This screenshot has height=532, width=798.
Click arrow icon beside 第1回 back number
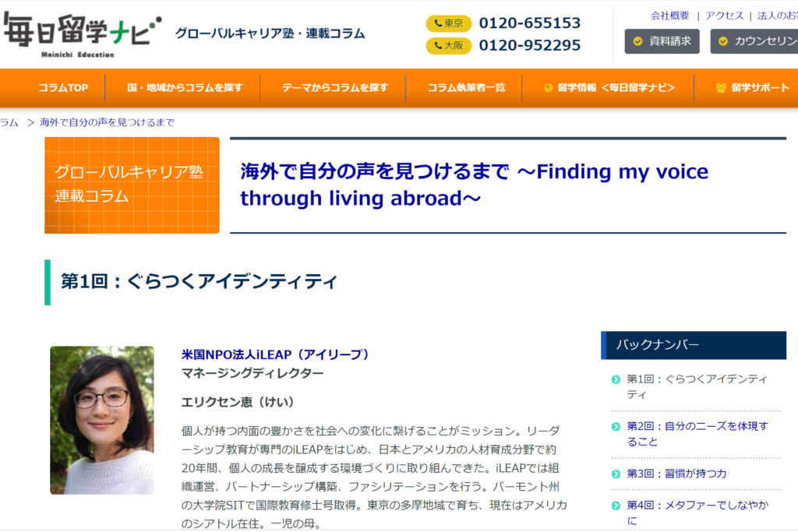[616, 379]
